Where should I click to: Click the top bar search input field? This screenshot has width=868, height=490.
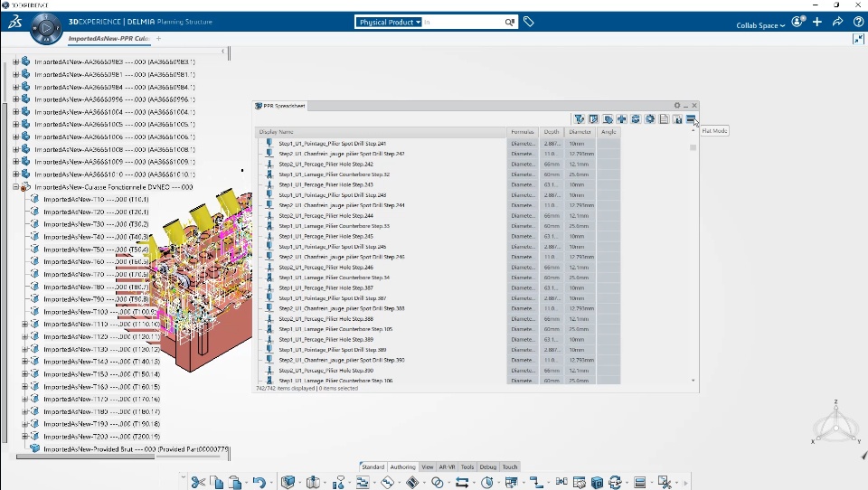pyautogui.click(x=463, y=22)
